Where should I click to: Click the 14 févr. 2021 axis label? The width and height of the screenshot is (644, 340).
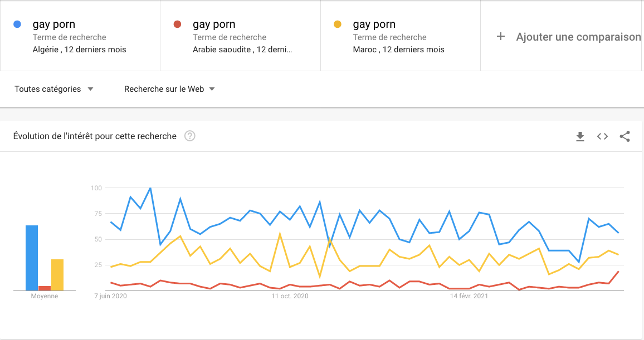[x=469, y=296]
